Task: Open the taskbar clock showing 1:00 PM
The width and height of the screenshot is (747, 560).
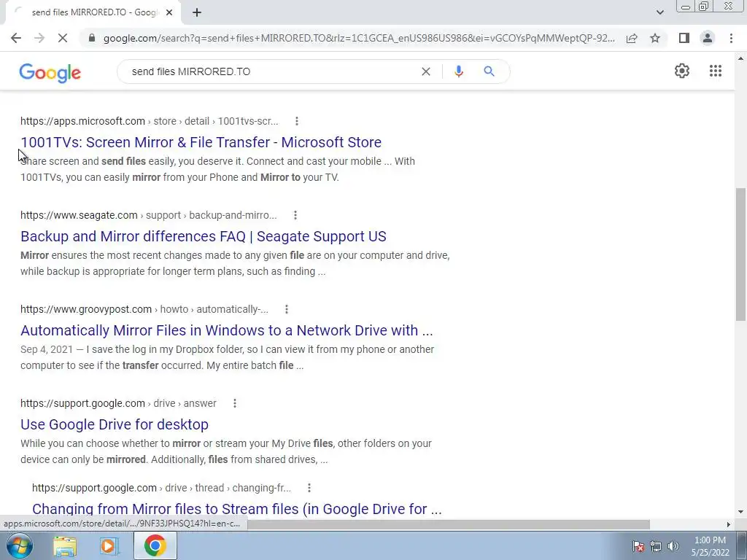Action: (x=710, y=546)
